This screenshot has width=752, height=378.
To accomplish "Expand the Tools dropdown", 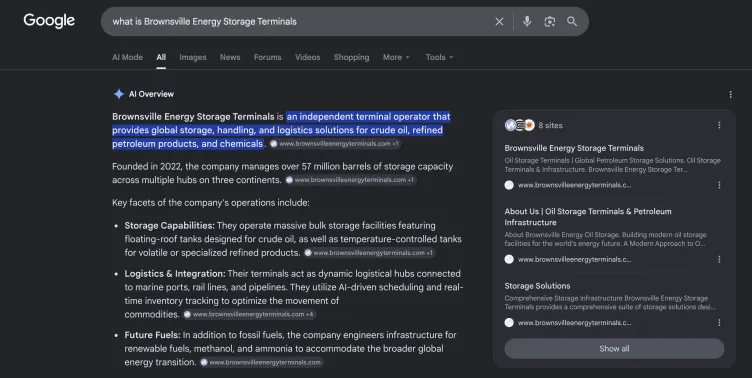I will click(439, 57).
